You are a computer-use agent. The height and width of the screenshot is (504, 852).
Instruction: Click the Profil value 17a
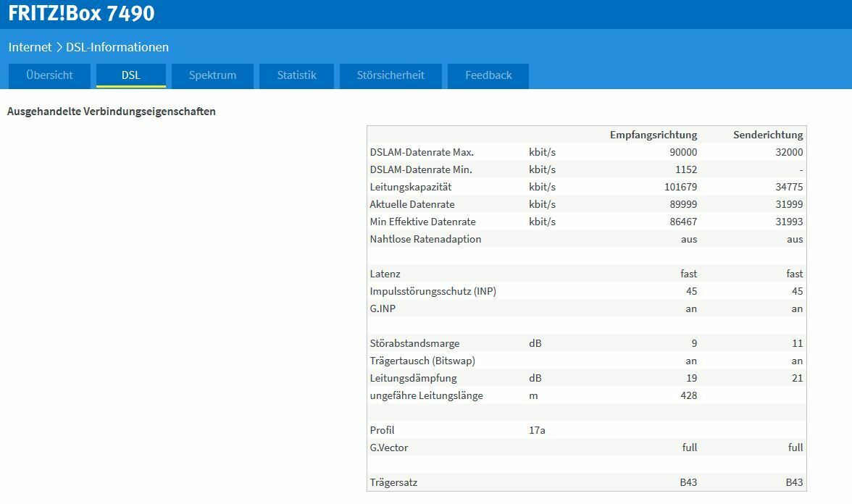coord(537,430)
